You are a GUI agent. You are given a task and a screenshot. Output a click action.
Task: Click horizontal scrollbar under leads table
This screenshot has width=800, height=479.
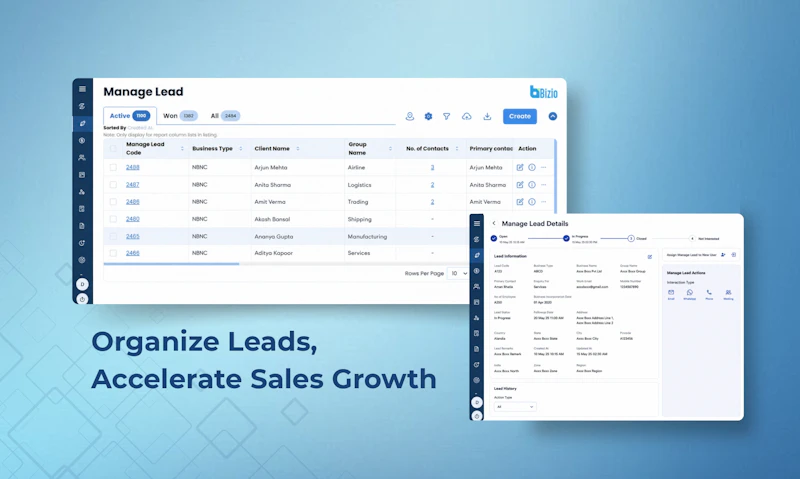click(x=171, y=264)
